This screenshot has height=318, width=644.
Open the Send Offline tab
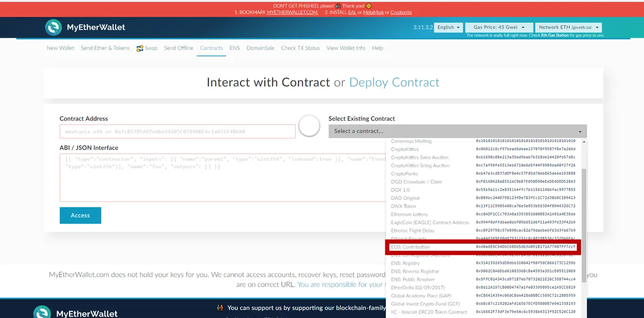[x=179, y=48]
